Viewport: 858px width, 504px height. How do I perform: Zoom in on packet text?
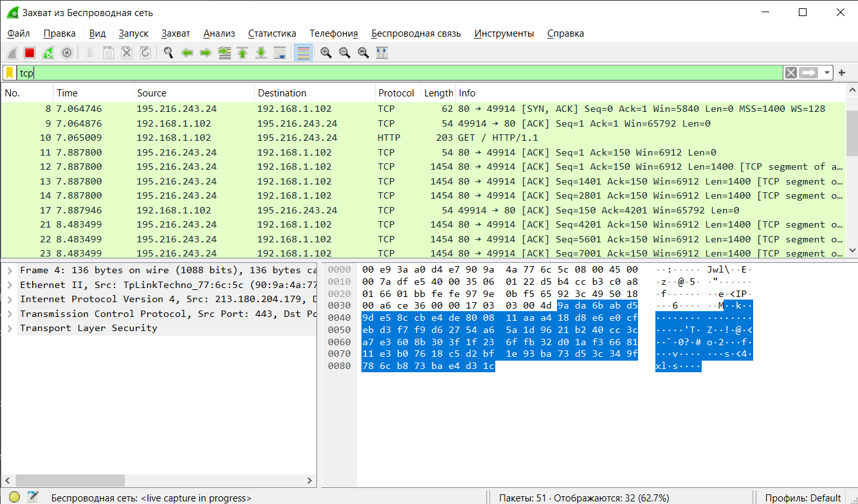[326, 53]
